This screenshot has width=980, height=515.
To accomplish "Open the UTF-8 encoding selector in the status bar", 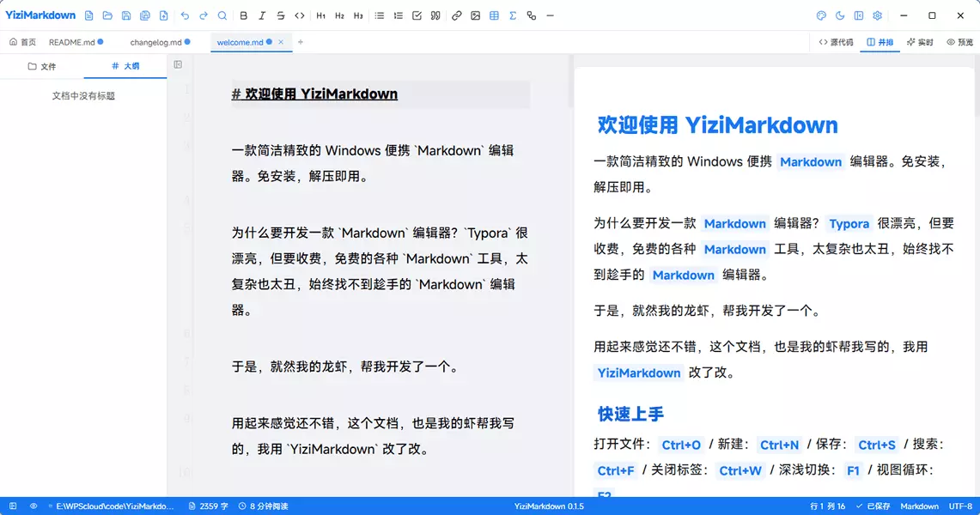I will click(x=960, y=506).
